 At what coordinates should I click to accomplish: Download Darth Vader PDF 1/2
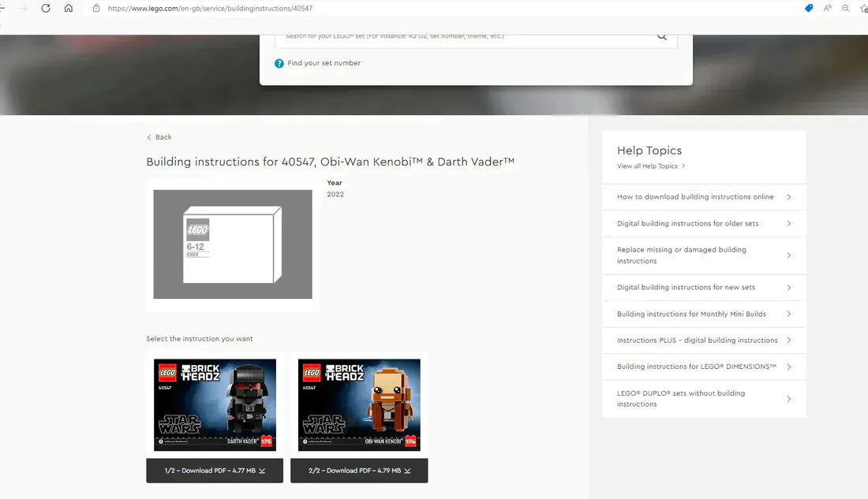coord(214,471)
